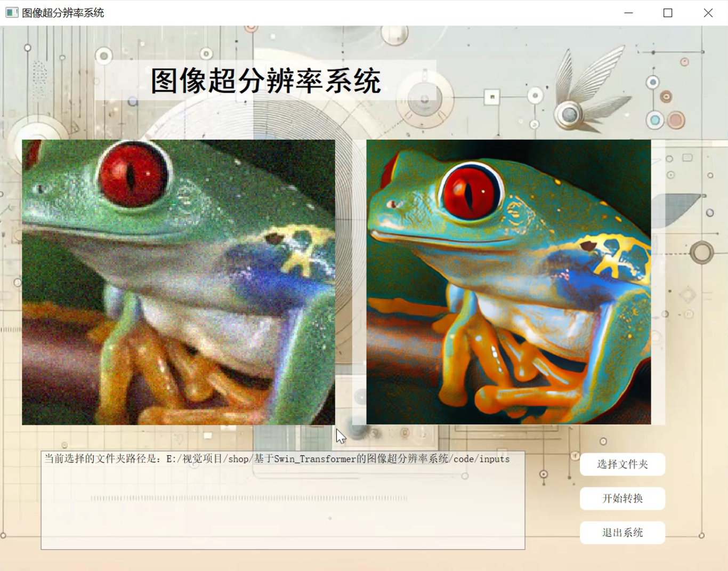Click the 图像超分辨率系统 heading label

click(x=265, y=81)
